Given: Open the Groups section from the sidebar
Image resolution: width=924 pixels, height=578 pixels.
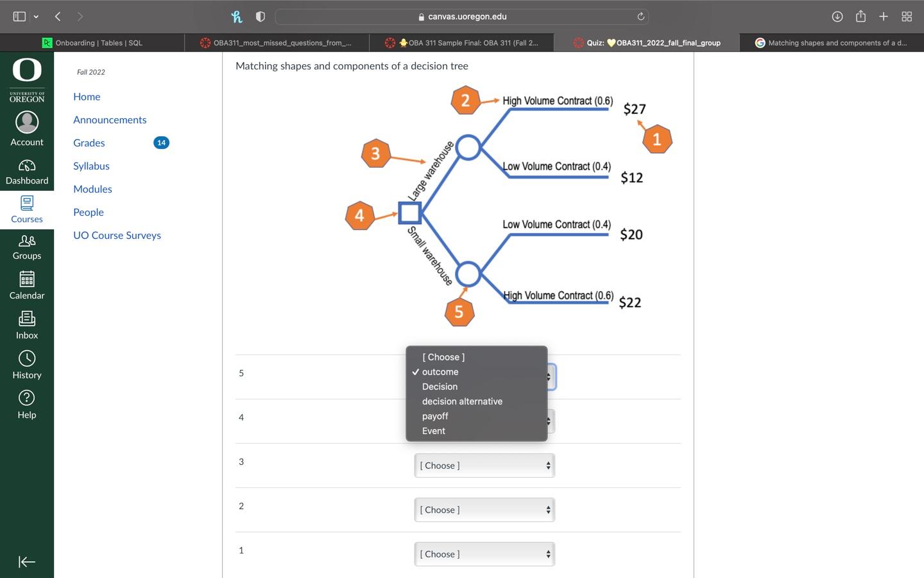Looking at the screenshot, I should (26, 246).
